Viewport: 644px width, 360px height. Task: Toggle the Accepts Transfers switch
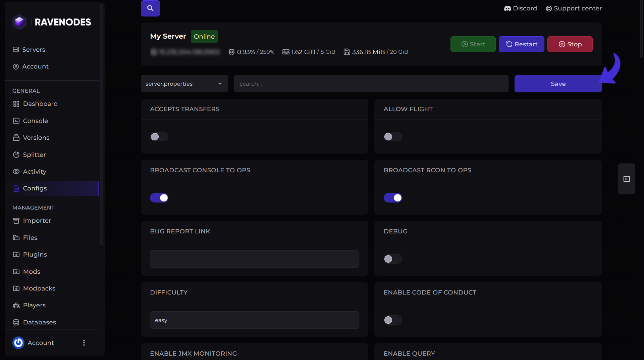159,137
